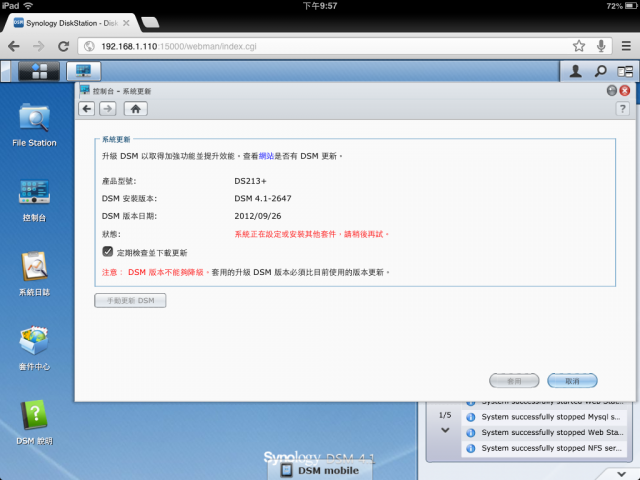Open the DSM 說明 help icon

(34, 422)
